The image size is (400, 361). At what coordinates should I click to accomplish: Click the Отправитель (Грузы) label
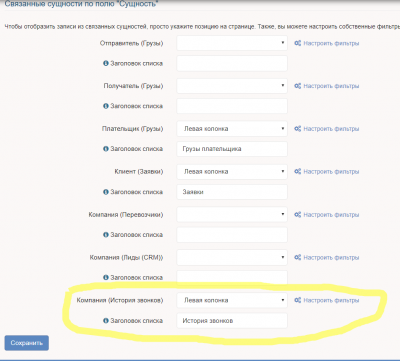(x=132, y=43)
